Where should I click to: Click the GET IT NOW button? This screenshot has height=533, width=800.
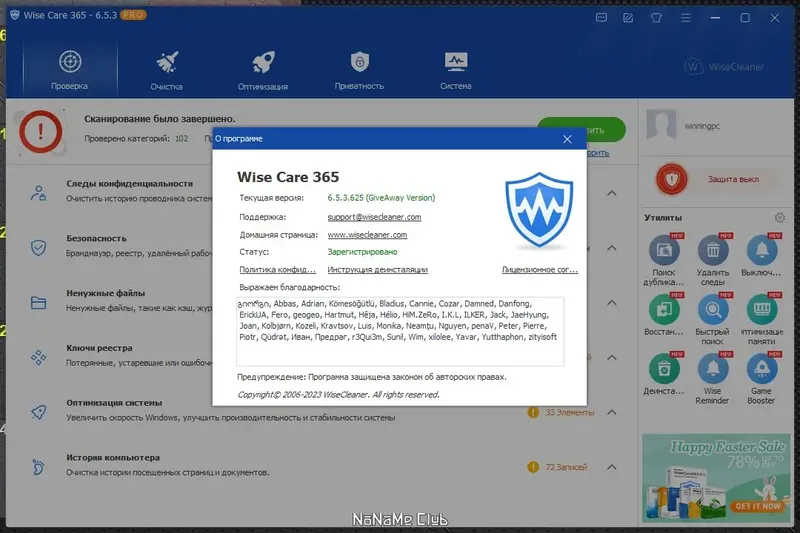758,506
